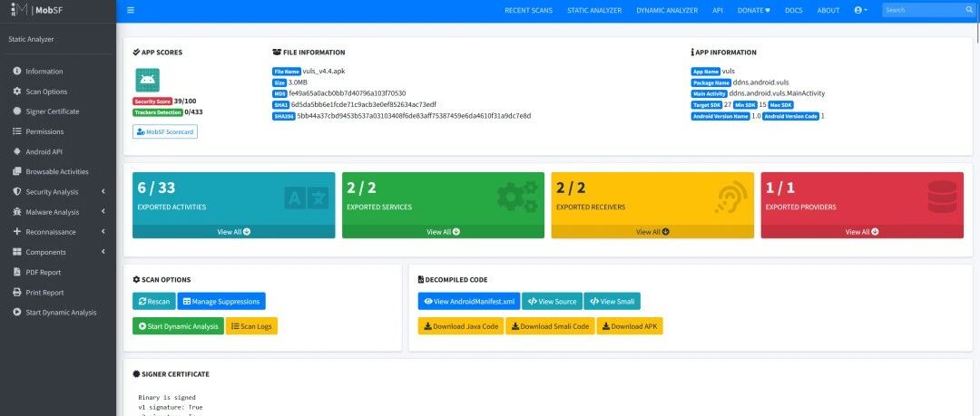Image resolution: width=980 pixels, height=416 pixels.
Task: Click the Exported Receivers ear icon
Action: click(x=730, y=197)
